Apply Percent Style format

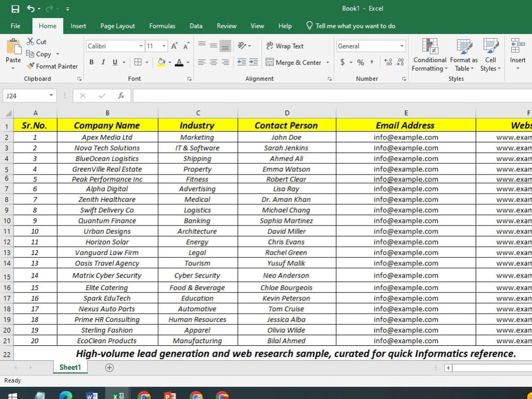coord(361,62)
